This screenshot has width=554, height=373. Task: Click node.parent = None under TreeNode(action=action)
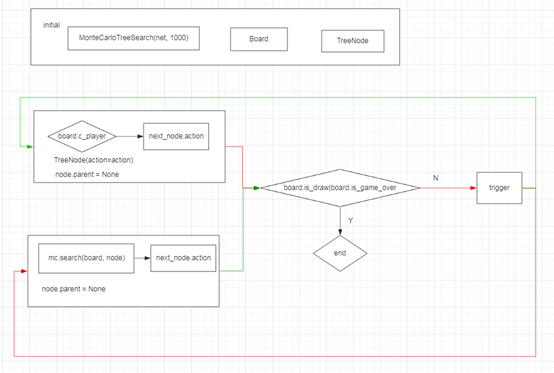click(x=87, y=174)
